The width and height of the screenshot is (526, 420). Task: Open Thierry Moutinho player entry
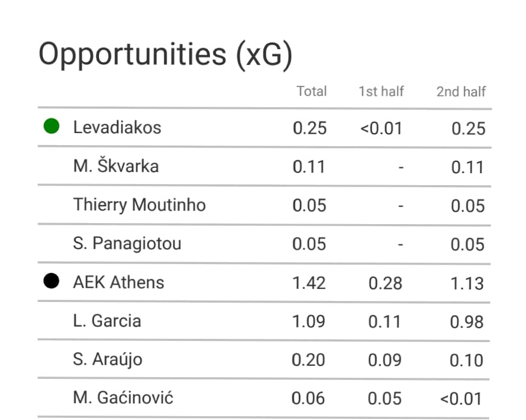pos(139,205)
